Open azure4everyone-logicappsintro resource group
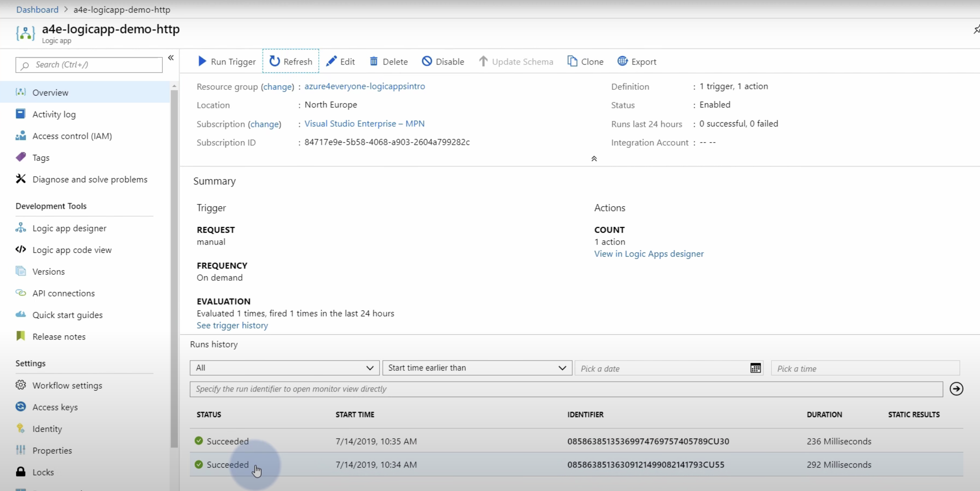Screen dimensions: 980x491 pyautogui.click(x=364, y=86)
